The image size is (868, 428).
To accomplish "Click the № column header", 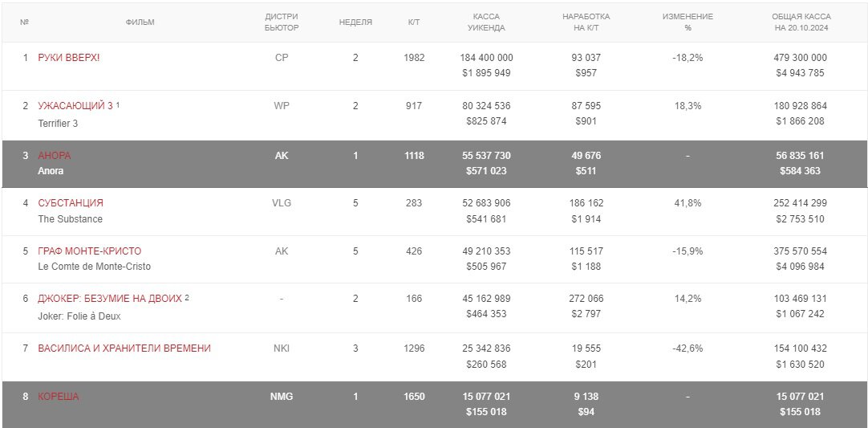I will (25, 22).
